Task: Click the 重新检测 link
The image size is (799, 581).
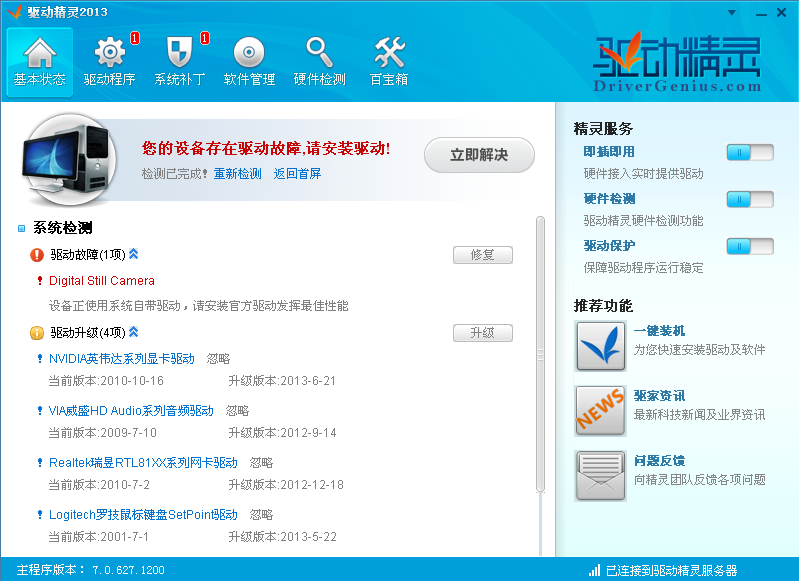Action: 237,174
